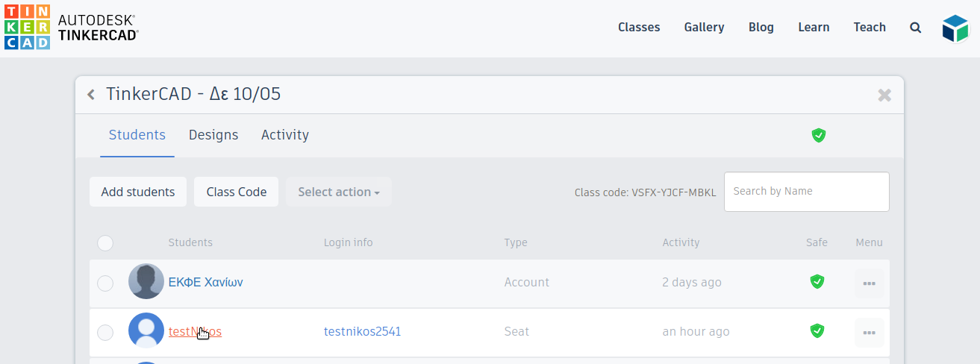Screen dimensions: 980x364
Task: Click the Class Code button
Action: [237, 192]
